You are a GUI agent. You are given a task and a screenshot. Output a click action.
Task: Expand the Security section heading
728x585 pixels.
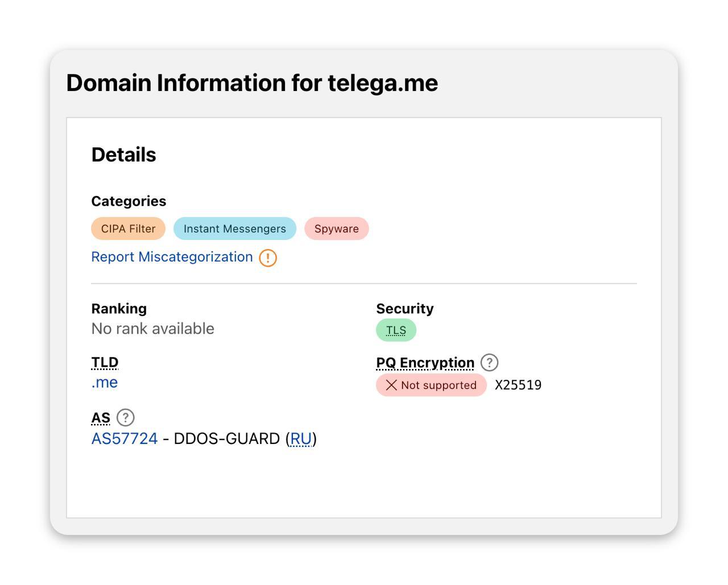[404, 308]
